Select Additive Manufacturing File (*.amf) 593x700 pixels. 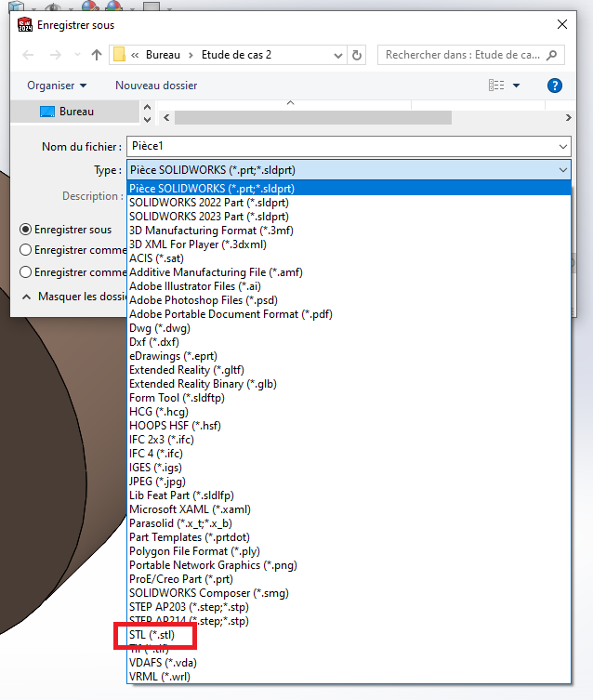(x=349, y=272)
